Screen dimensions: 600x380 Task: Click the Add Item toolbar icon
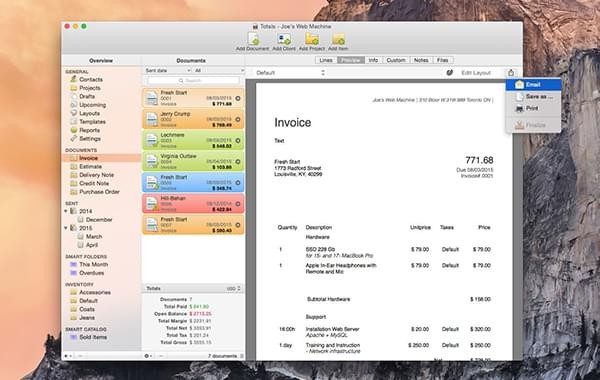(x=338, y=39)
